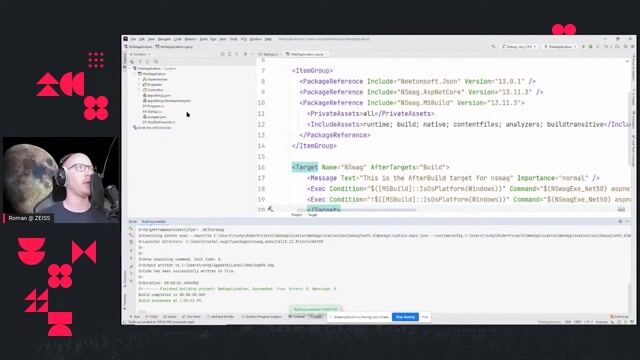Click the highlighted Target tag on line 16

pos(305,167)
